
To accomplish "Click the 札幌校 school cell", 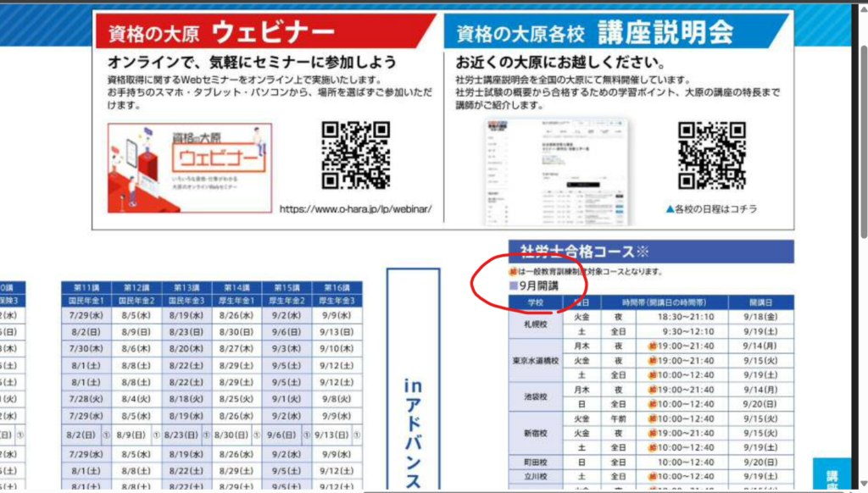I will coord(534,324).
